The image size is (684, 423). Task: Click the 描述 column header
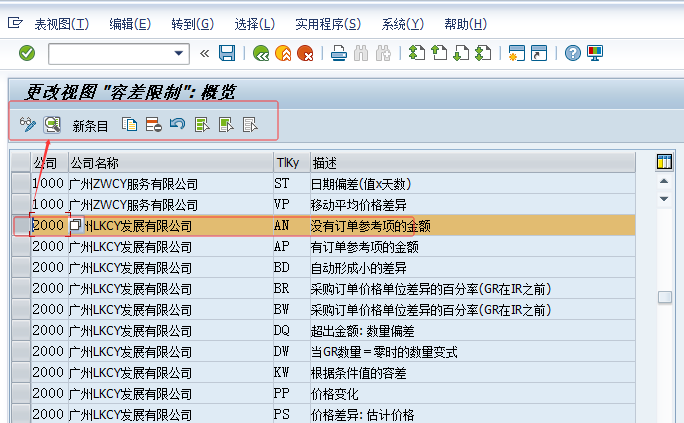tap(473, 163)
